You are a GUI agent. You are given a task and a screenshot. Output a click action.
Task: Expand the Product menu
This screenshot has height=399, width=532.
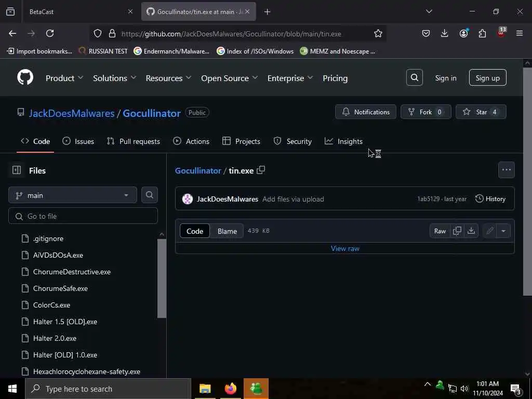click(x=64, y=78)
